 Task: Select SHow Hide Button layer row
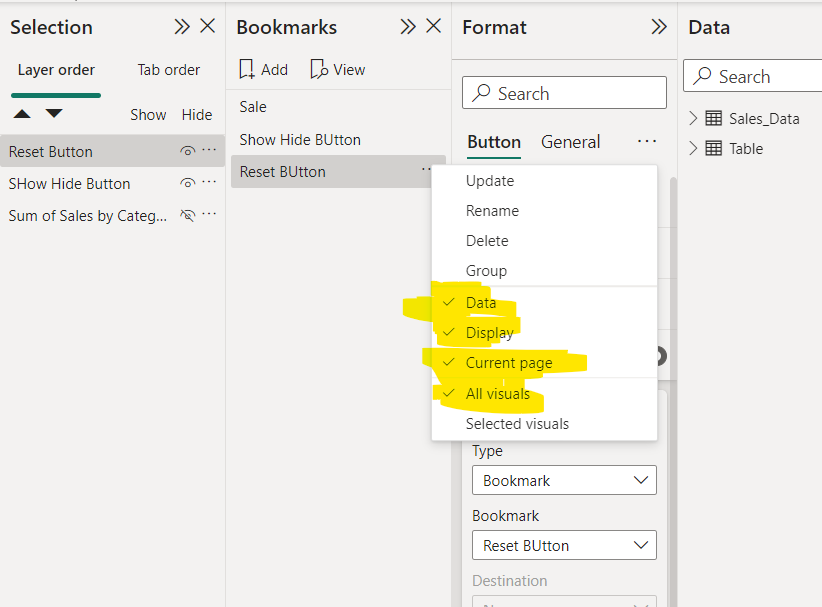[112, 183]
